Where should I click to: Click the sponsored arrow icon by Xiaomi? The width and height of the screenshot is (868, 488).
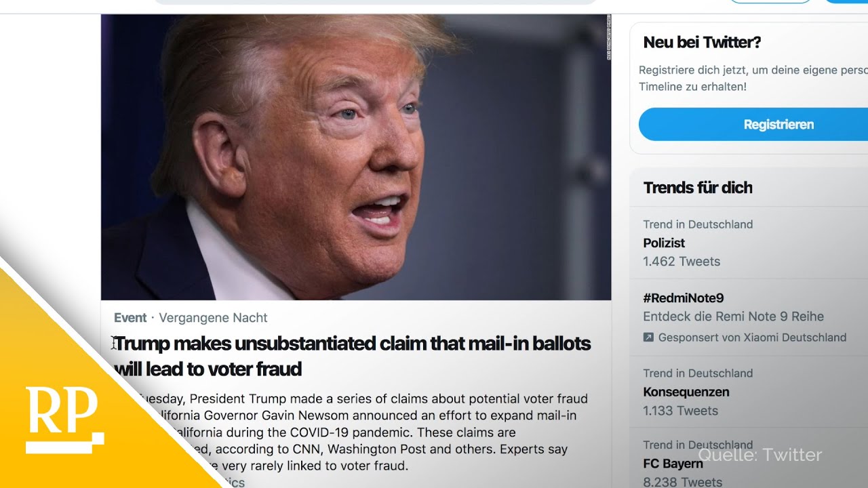click(x=648, y=337)
